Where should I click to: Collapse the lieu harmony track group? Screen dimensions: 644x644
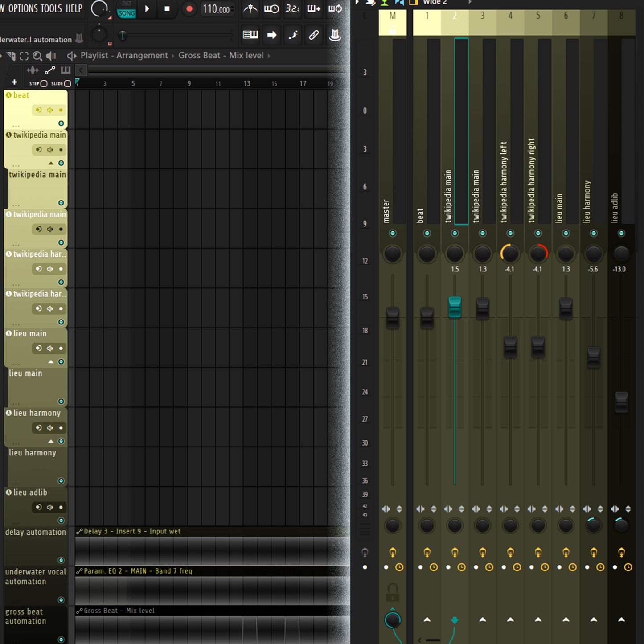pyautogui.click(x=51, y=441)
